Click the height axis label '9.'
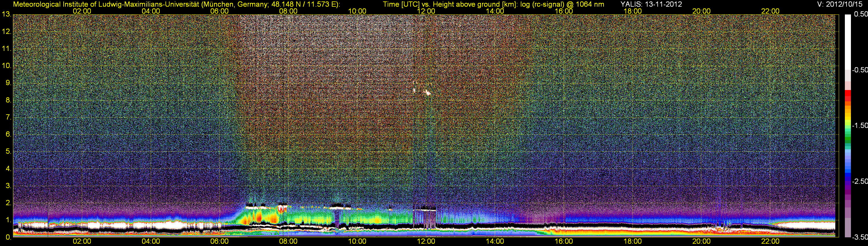 tap(9, 83)
